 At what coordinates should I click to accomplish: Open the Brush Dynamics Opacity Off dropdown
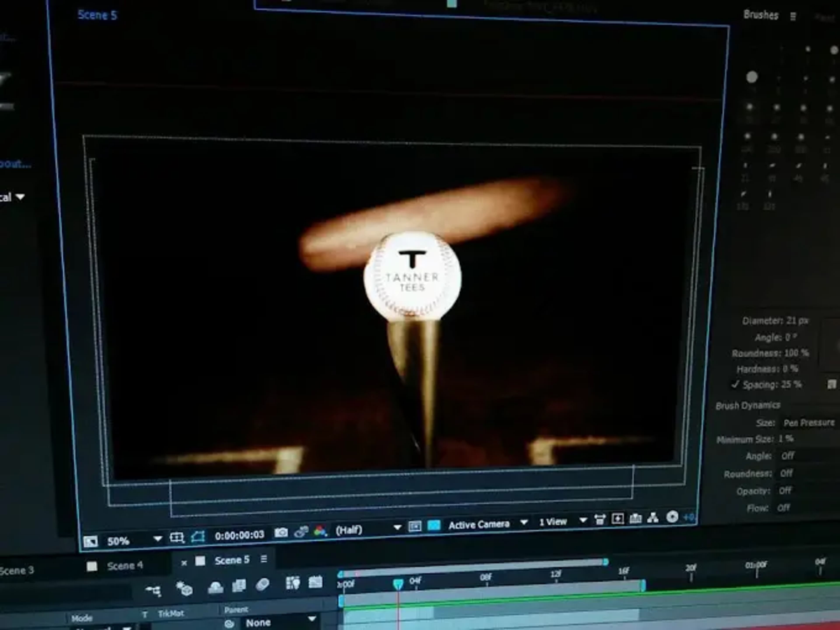tap(785, 491)
